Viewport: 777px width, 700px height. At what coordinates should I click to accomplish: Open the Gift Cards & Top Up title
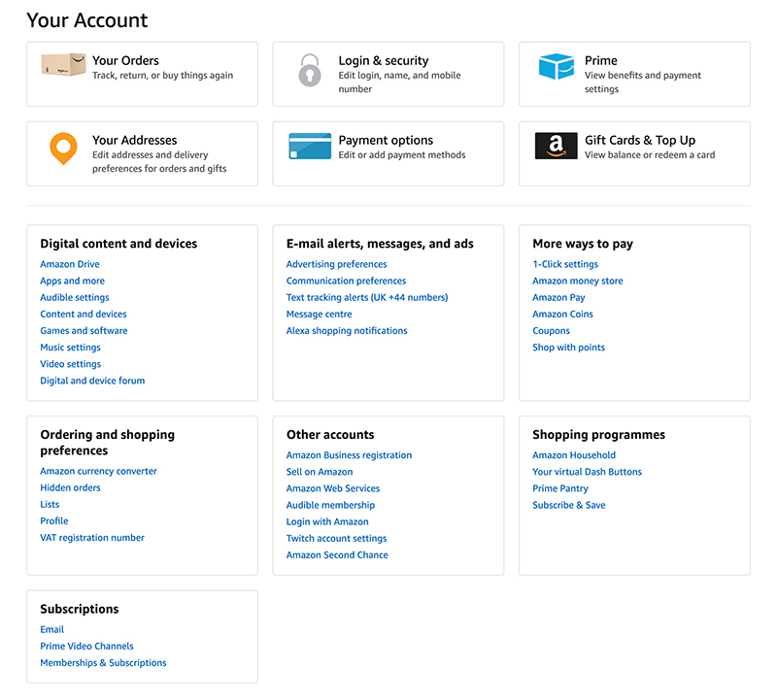coord(640,140)
